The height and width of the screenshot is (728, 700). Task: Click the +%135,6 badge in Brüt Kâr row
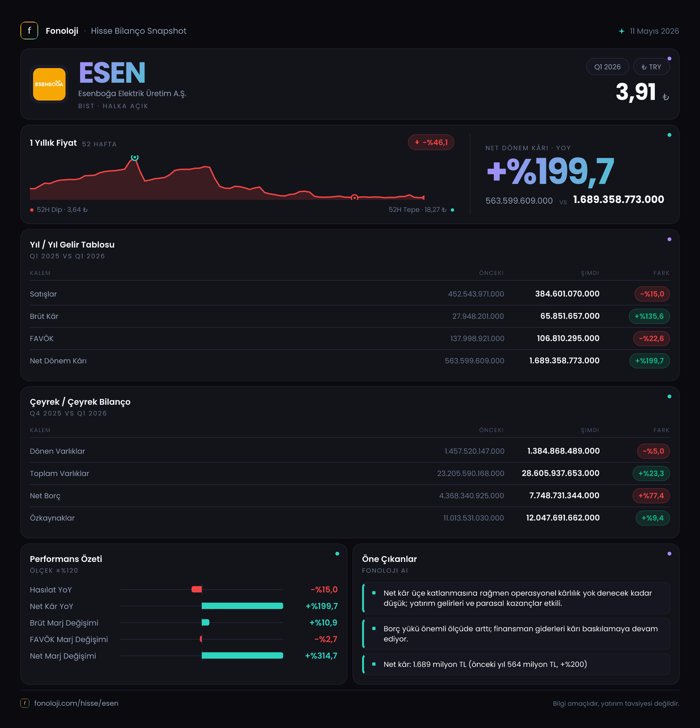649,316
